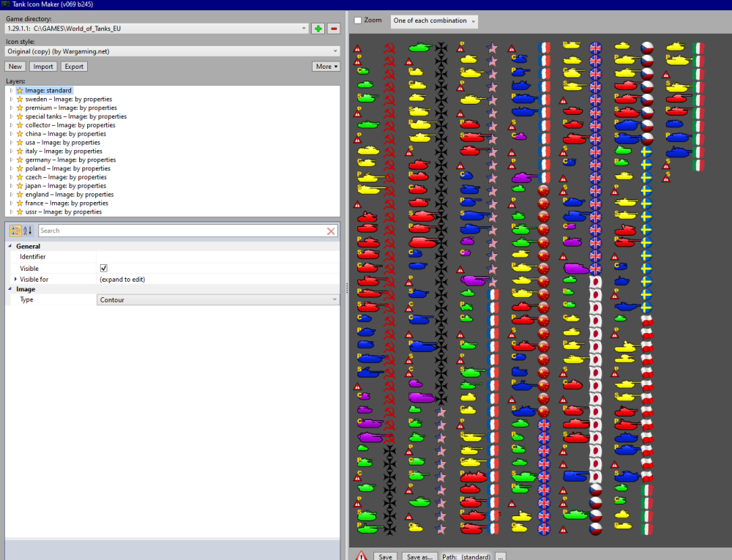Click the New button
This screenshot has width=732, height=560.
coord(15,67)
